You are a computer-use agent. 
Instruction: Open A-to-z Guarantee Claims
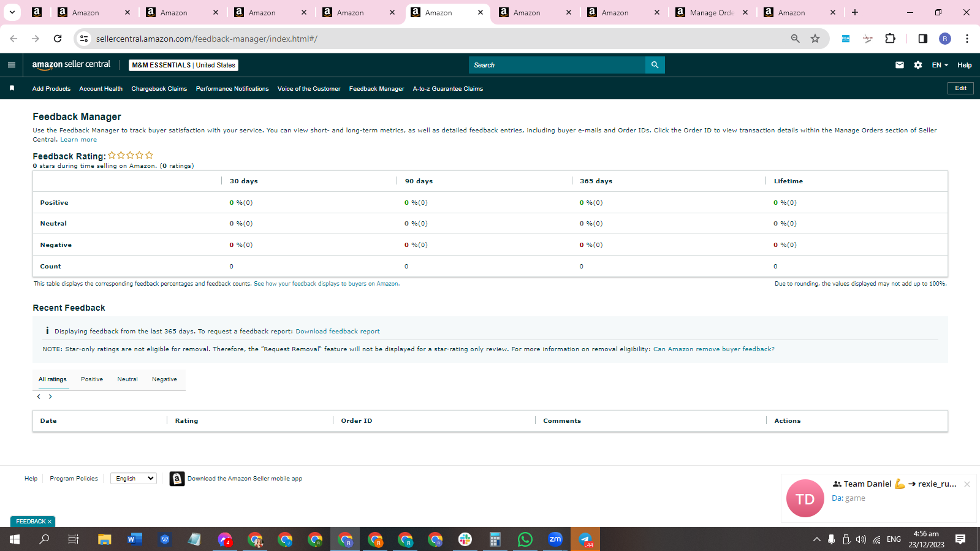448,89
